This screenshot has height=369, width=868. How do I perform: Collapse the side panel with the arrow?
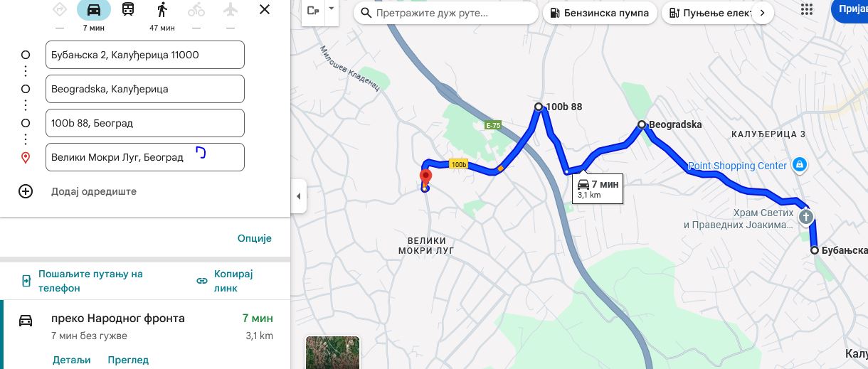point(299,196)
